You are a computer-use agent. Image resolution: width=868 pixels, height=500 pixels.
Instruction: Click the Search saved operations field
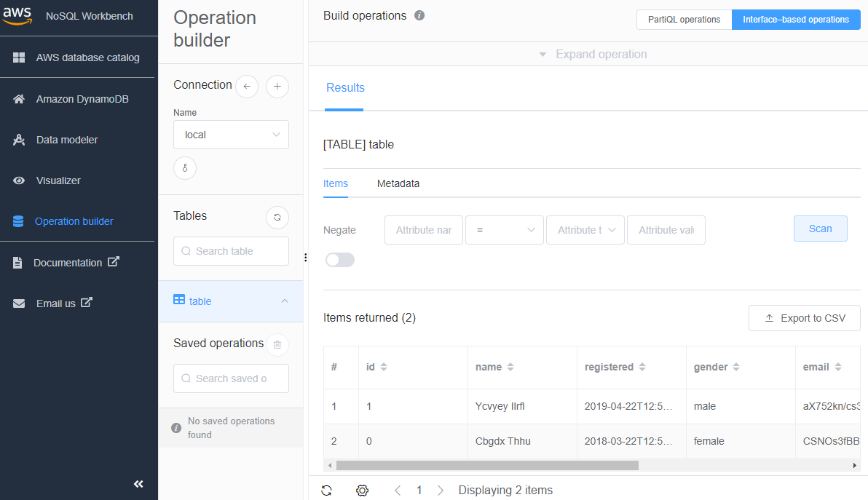click(x=231, y=378)
